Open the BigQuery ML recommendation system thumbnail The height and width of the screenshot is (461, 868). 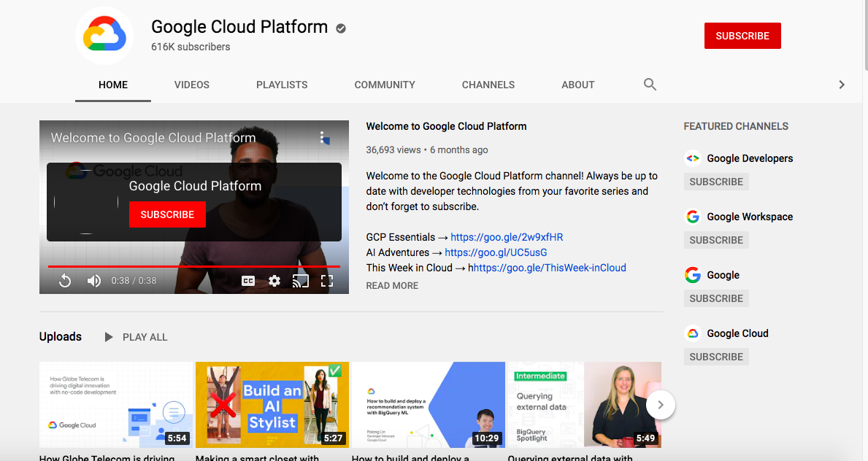pos(428,405)
